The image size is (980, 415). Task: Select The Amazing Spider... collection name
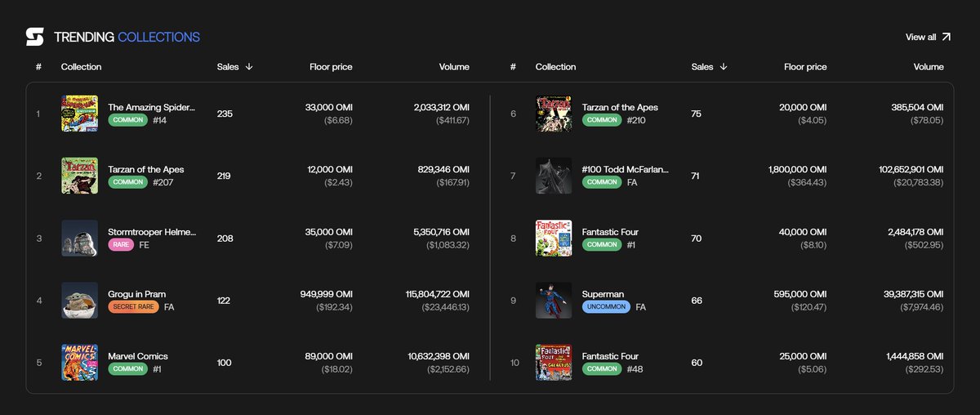(152, 107)
